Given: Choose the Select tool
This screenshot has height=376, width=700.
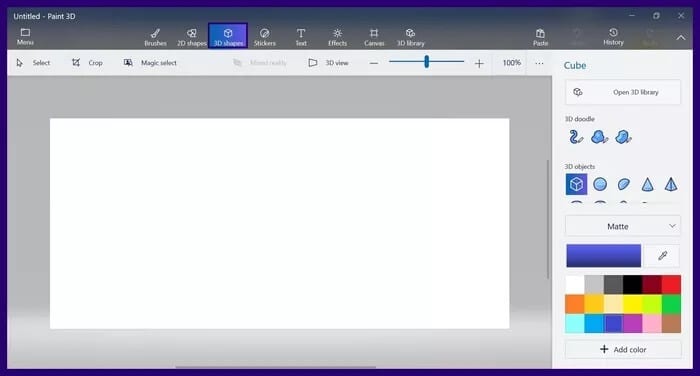Looking at the screenshot, I should pyautogui.click(x=33, y=63).
